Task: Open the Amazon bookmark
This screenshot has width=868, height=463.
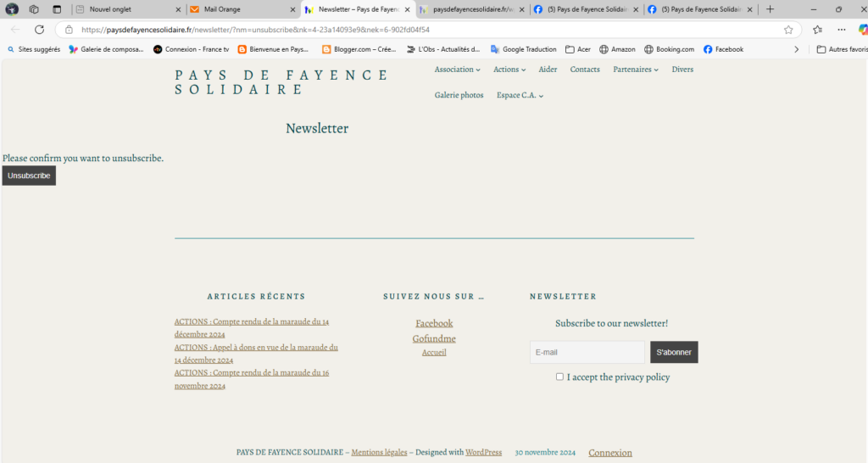Action: (x=617, y=49)
